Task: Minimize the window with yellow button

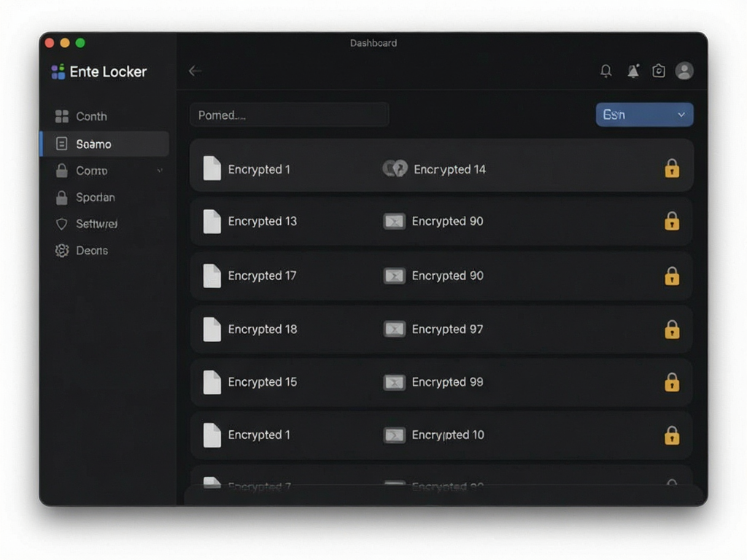Action: click(65, 43)
